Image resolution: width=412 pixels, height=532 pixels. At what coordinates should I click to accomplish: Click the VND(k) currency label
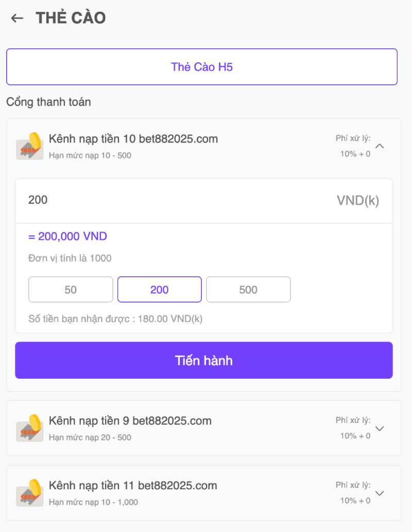point(358,201)
